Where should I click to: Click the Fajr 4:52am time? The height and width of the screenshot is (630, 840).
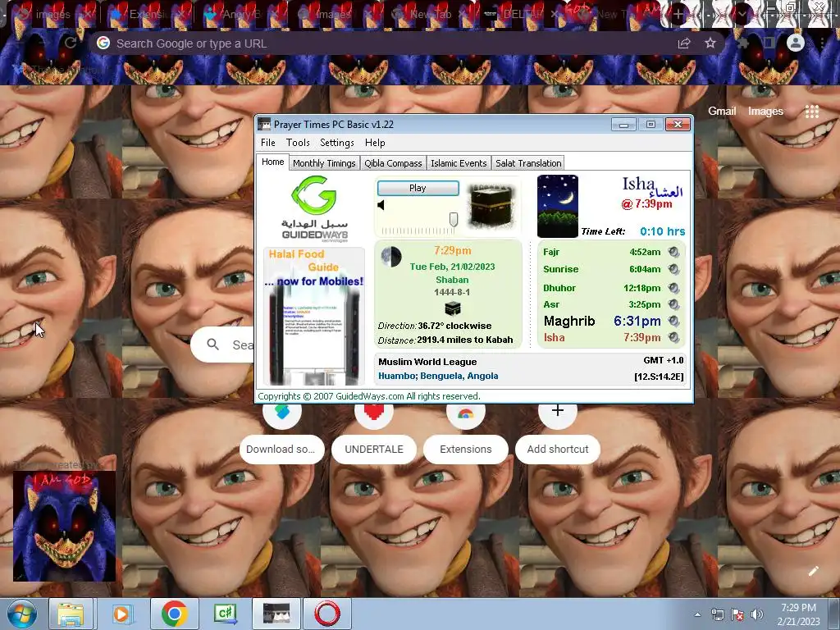click(x=645, y=252)
